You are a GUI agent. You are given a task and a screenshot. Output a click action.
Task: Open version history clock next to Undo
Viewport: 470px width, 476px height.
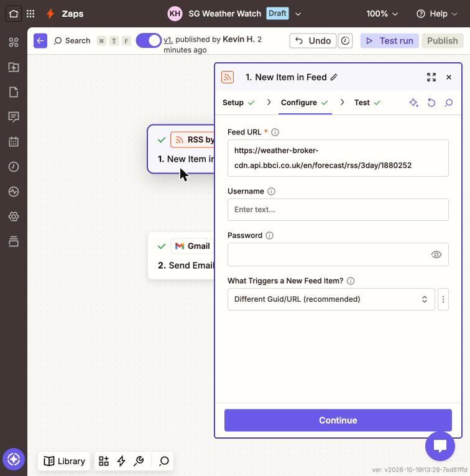346,40
